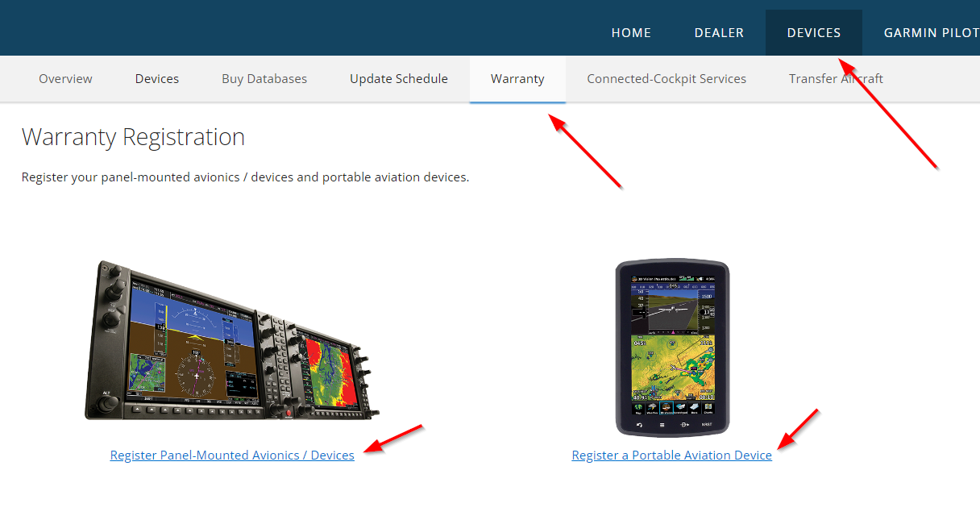Click the ALT knob on avionics panel image
The width and height of the screenshot is (980, 520).
tap(108, 402)
